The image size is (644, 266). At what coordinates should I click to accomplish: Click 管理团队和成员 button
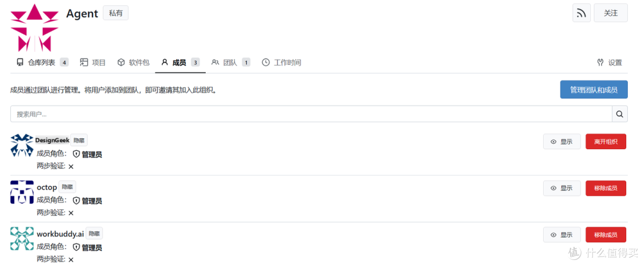pyautogui.click(x=593, y=89)
